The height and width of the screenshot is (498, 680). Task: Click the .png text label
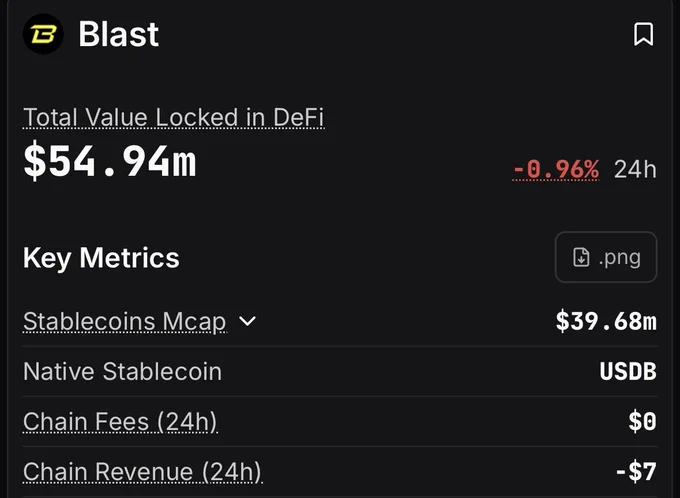click(619, 258)
